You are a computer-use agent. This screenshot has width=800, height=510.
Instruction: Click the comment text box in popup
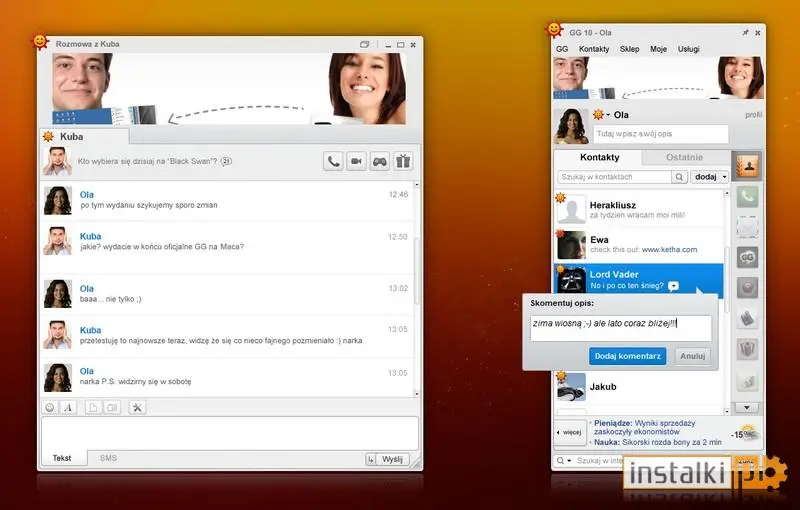pos(621,328)
